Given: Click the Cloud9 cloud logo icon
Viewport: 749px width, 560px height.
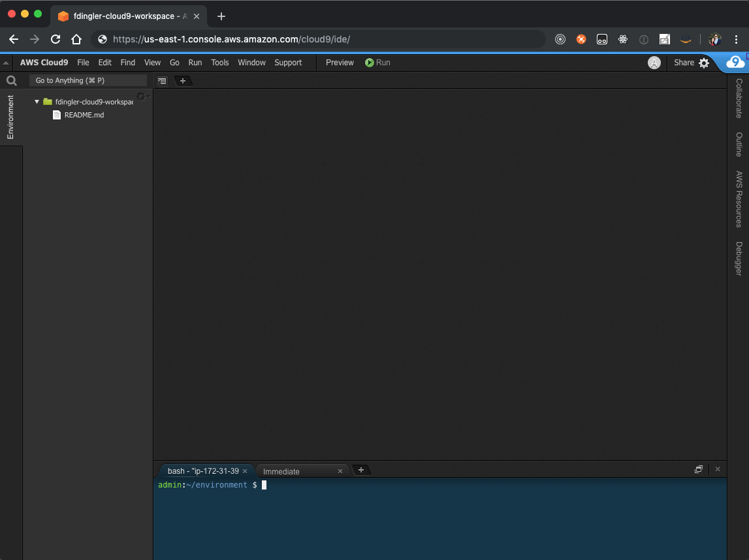Looking at the screenshot, I should tap(735, 63).
